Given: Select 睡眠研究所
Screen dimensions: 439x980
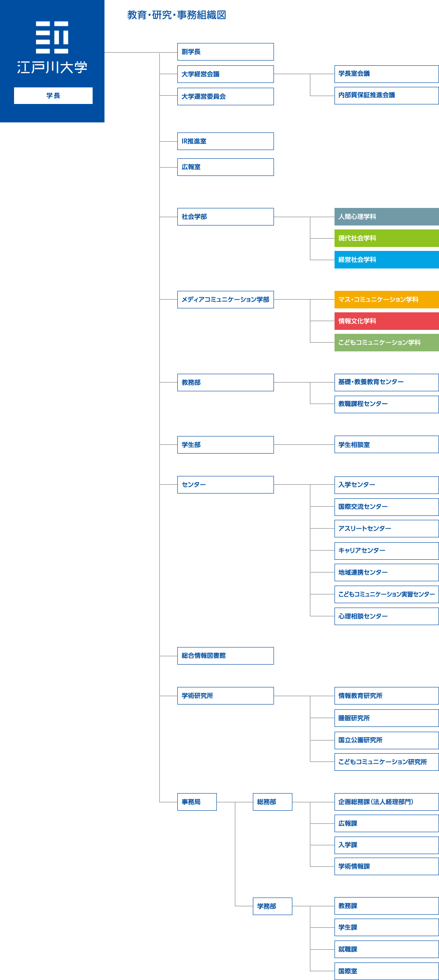Looking at the screenshot, I should click(x=387, y=718).
